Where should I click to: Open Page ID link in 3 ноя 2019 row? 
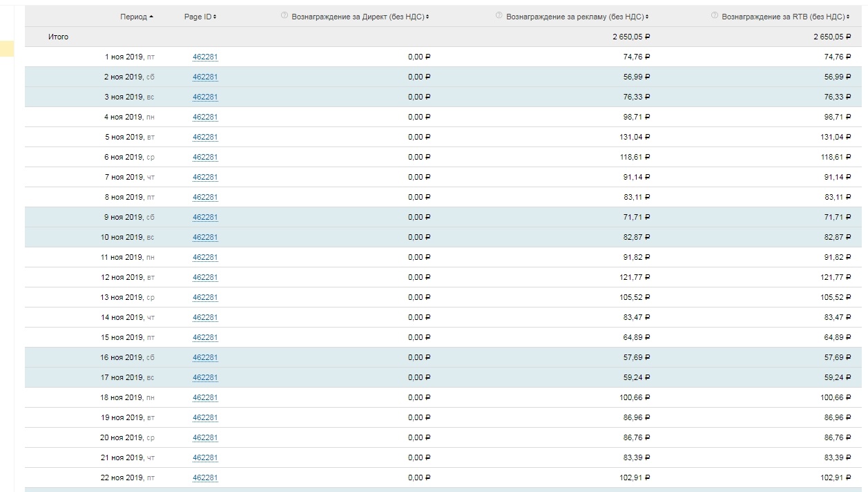[x=205, y=97]
